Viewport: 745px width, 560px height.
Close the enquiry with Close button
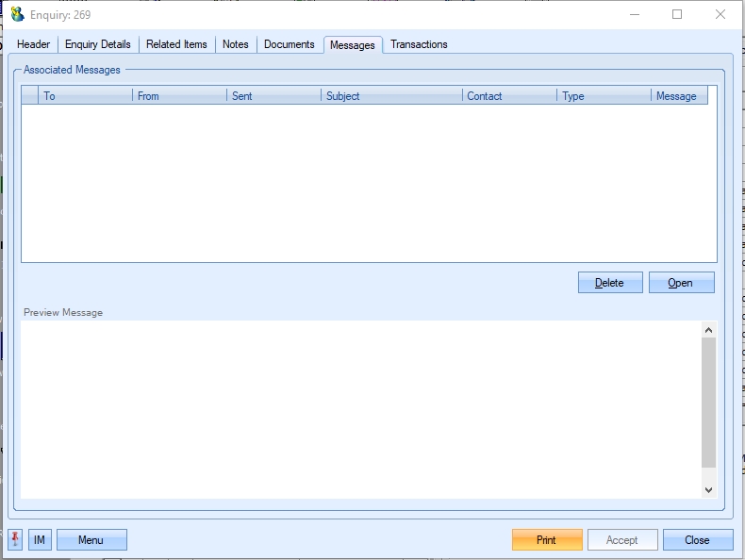click(x=698, y=540)
